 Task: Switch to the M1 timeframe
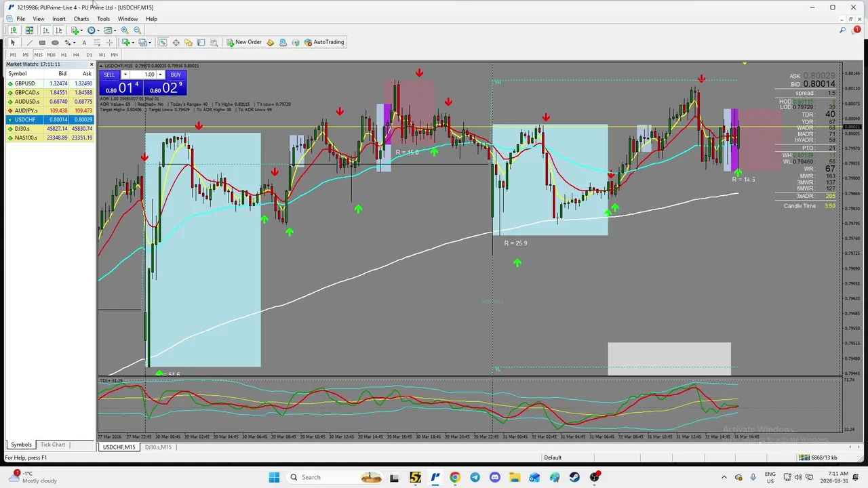tap(13, 55)
